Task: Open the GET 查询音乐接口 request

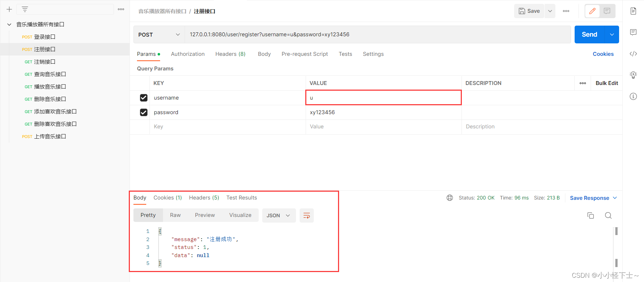Action: point(65,74)
